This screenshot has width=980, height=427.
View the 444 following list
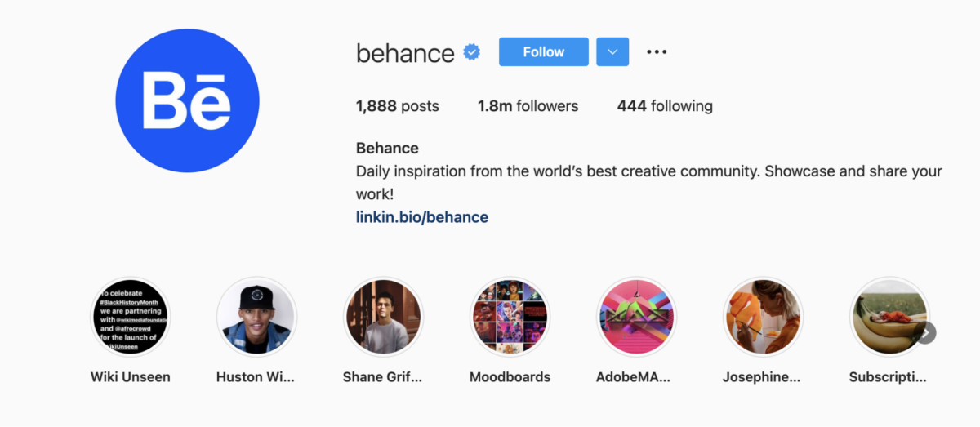665,106
